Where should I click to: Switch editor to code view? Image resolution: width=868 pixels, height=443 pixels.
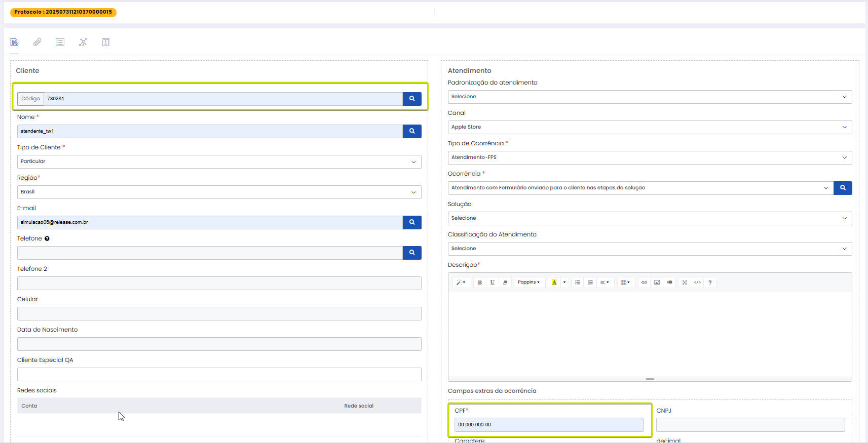697,283
